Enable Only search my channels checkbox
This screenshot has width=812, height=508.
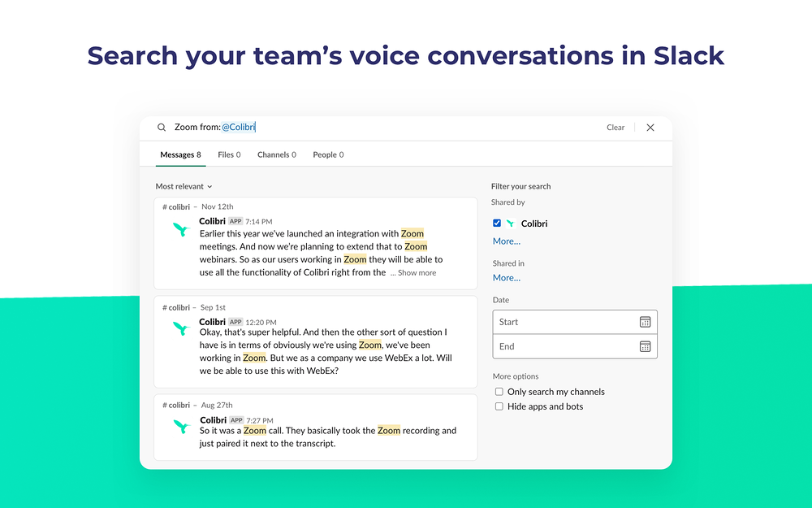(x=499, y=392)
